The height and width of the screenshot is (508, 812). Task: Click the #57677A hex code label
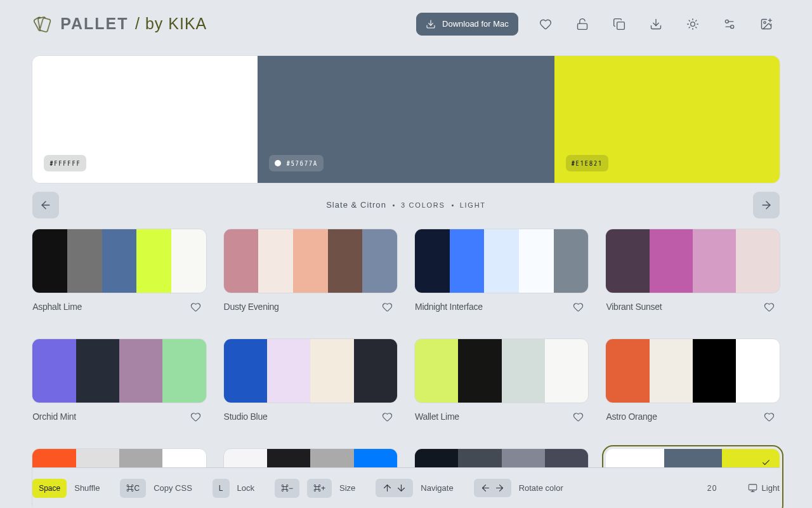[296, 163]
